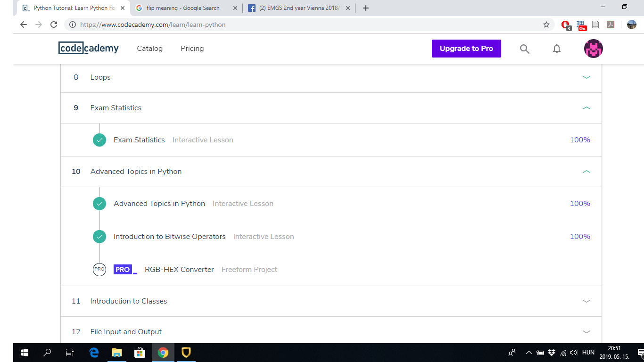Image resolution: width=644 pixels, height=362 pixels.
Task: Open Microsoft Store from taskbar
Action: (140, 353)
